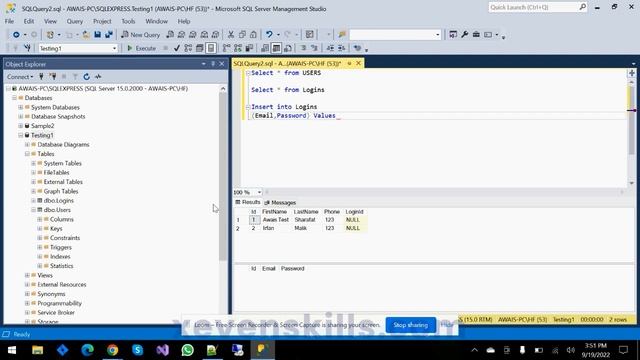
Task: Click the Cut scissors icon
Action: pyautogui.click(x=231, y=35)
